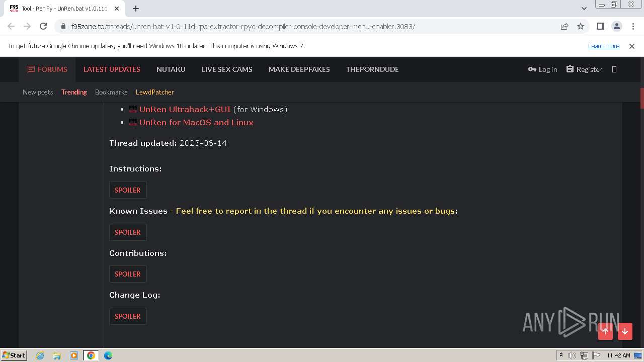Open volume control speaker tray icon

[x=572, y=355]
